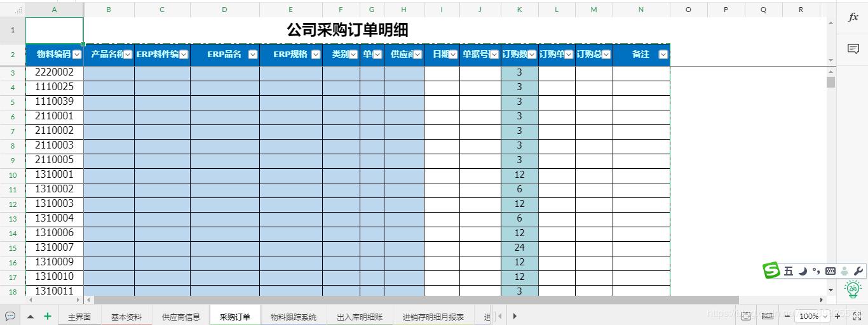Select row header 15
868x325 pixels.
pos(13,248)
